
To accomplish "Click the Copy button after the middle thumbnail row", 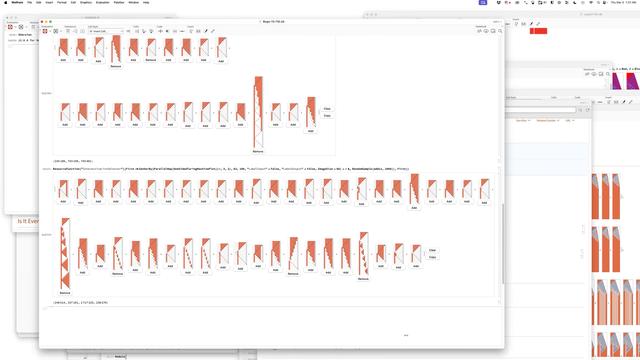I will 327,116.
